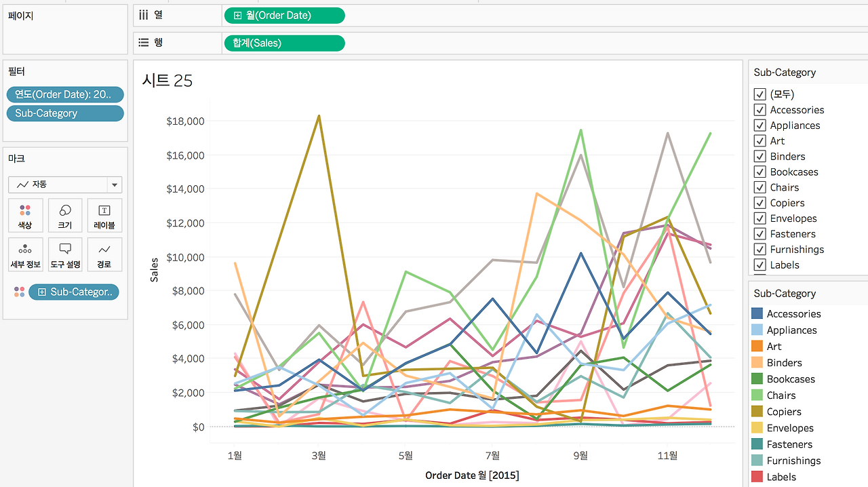Click the Sub-Category legend card title
Screen dimensions: 868x487
click(x=785, y=294)
